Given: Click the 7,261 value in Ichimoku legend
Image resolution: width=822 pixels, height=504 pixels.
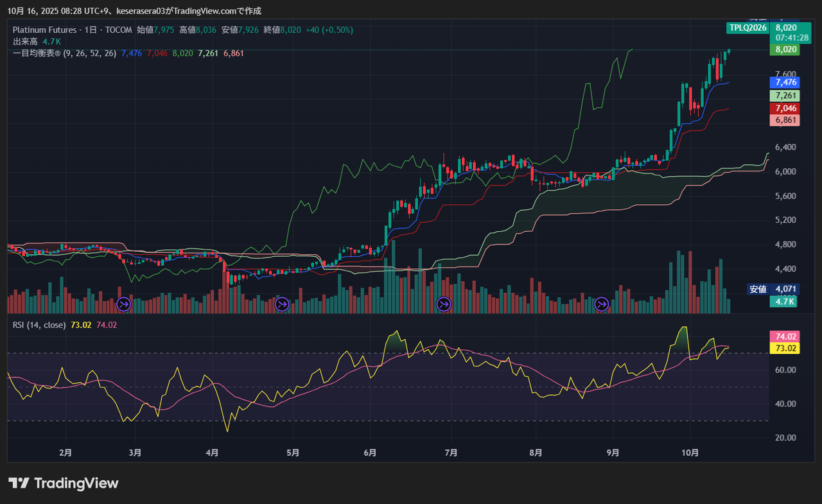Looking at the screenshot, I should point(208,53).
